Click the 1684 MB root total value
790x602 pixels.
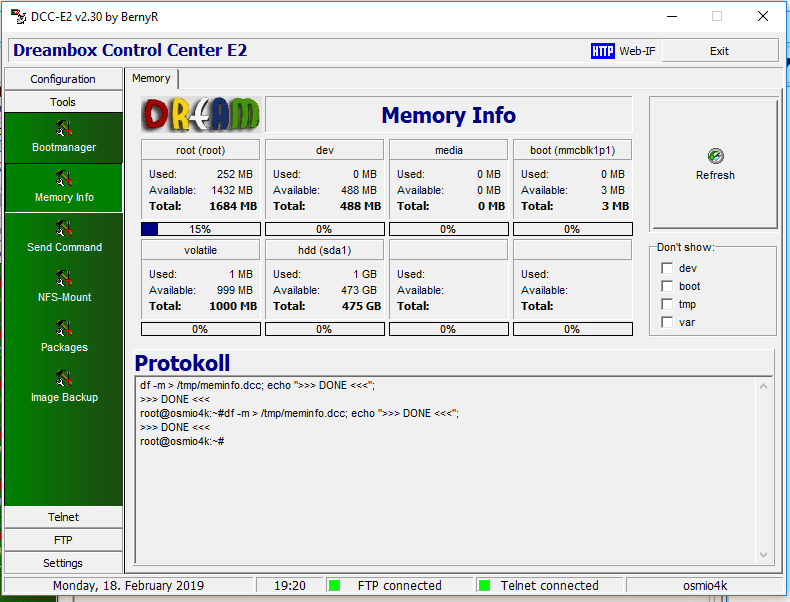(233, 206)
